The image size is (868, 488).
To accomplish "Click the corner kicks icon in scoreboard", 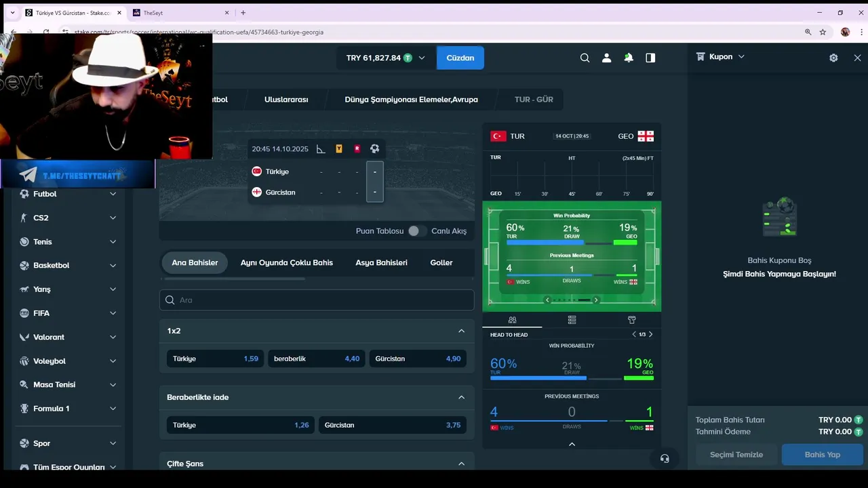I will tap(321, 149).
